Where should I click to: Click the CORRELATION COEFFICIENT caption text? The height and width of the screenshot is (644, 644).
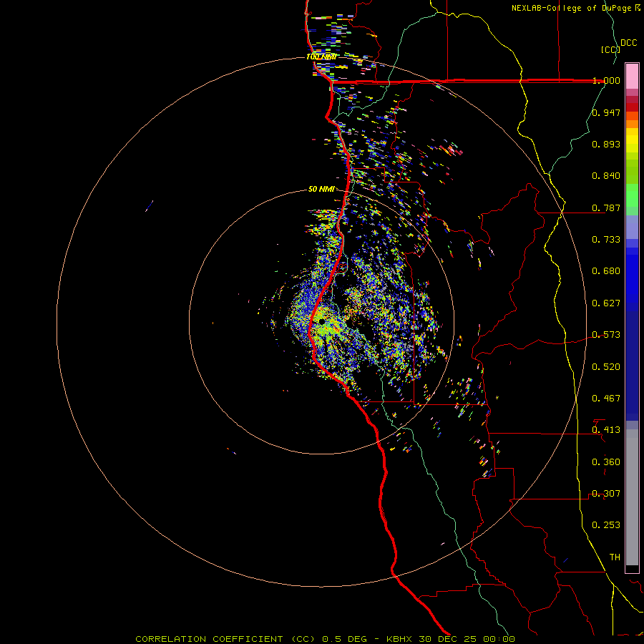point(209,639)
